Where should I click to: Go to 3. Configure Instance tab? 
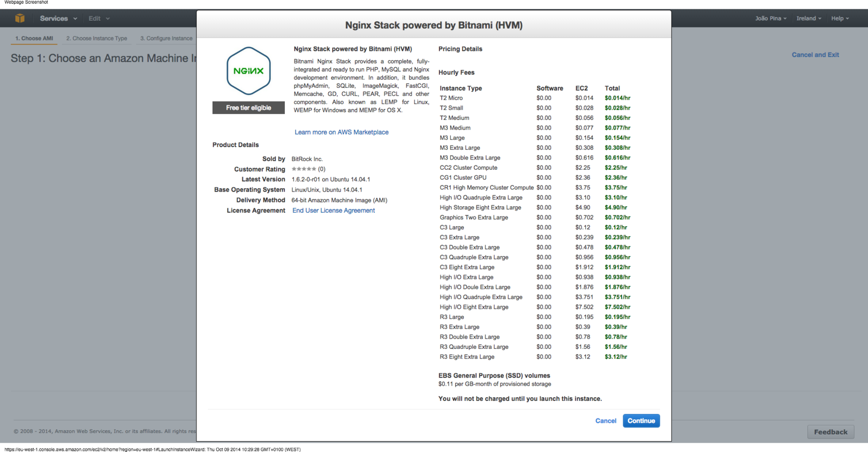[x=166, y=39]
